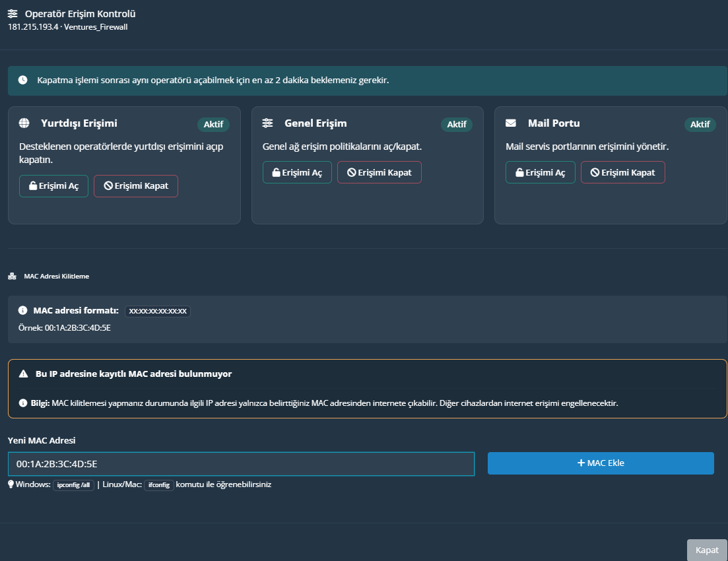Click Genel ağ erişim politikalarını aç/kapat text
Screen dimensions: 728x561
[x=342, y=147]
